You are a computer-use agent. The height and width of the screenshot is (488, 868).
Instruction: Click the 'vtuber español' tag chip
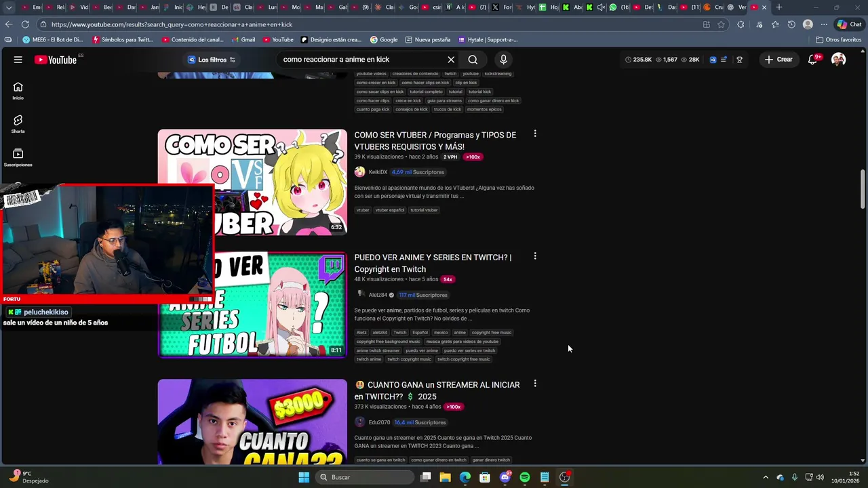390,210
